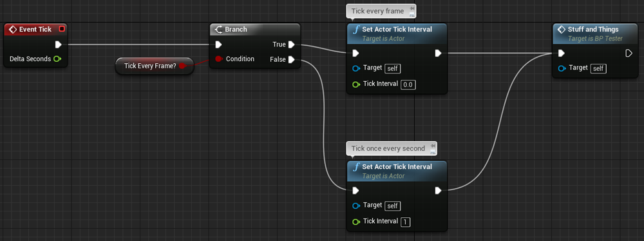Image resolution: width=644 pixels, height=241 pixels.
Task: Click the Event Tick execution output pin
Action: pyautogui.click(x=59, y=44)
